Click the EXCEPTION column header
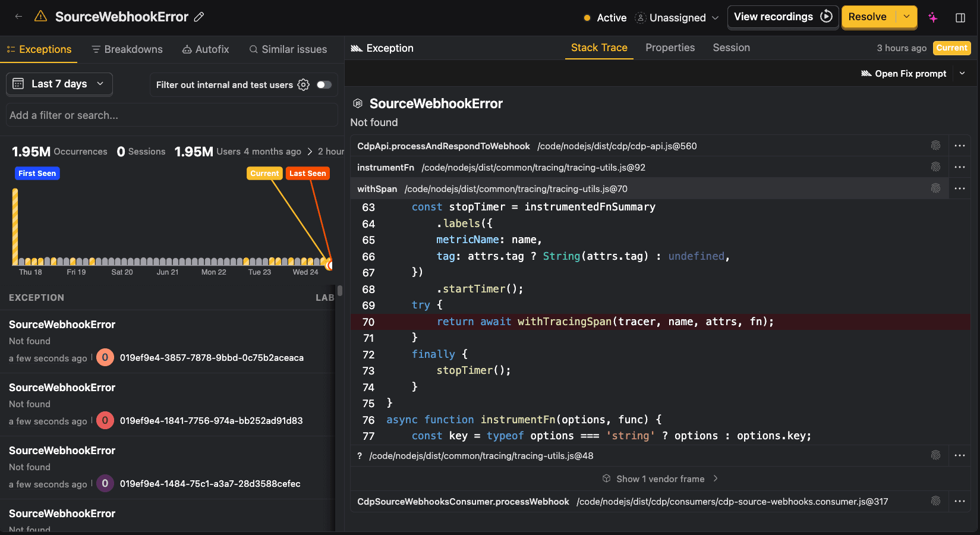 click(36, 297)
